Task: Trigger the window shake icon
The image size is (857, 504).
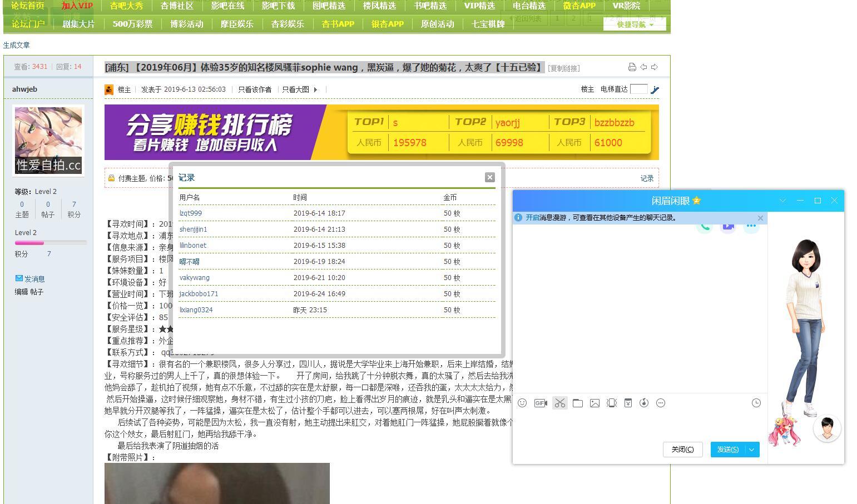Action: pos(611,403)
